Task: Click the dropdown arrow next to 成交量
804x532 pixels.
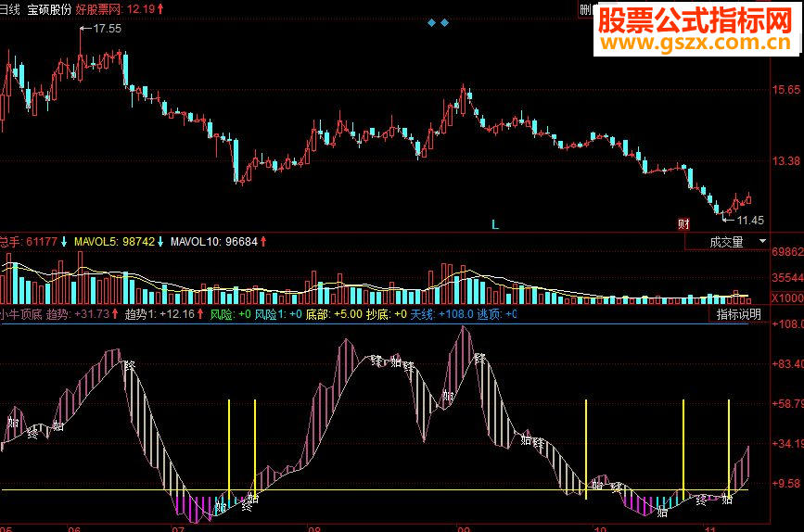Action: [762, 241]
